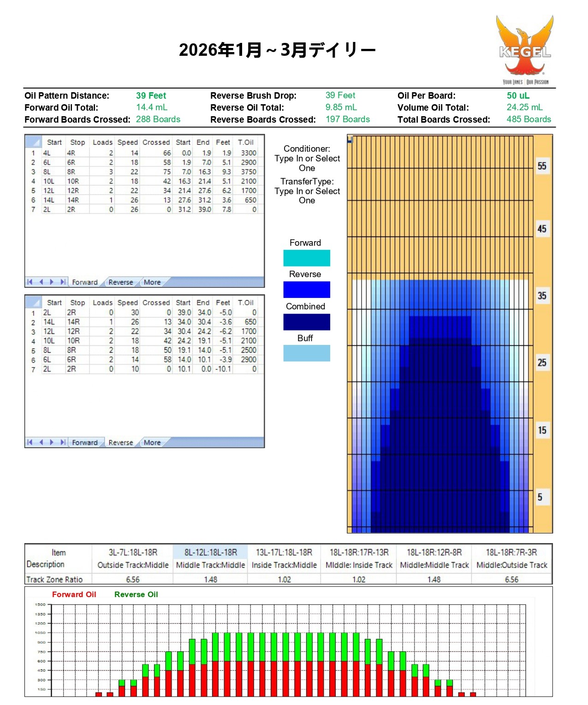Click previous-sheet arrow in upper load table

point(41,282)
